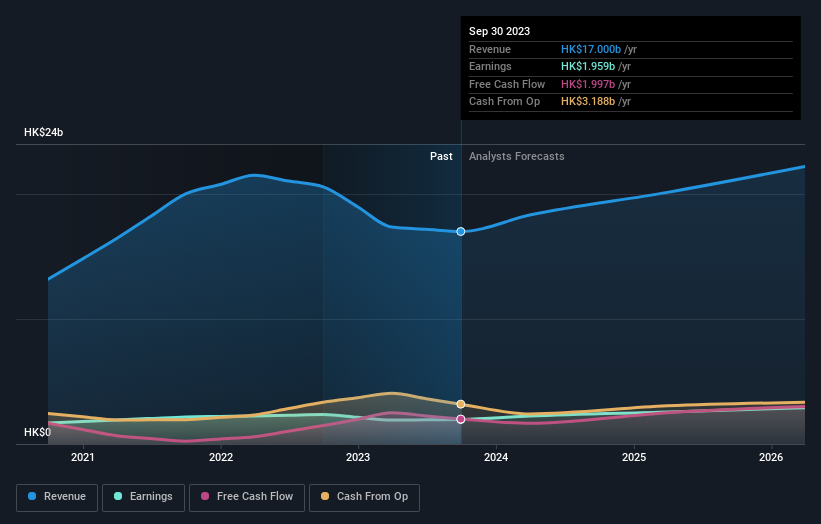Screen dimensions: 821x524
Task: Click the HK$0 y-axis label
Action: click(38, 432)
